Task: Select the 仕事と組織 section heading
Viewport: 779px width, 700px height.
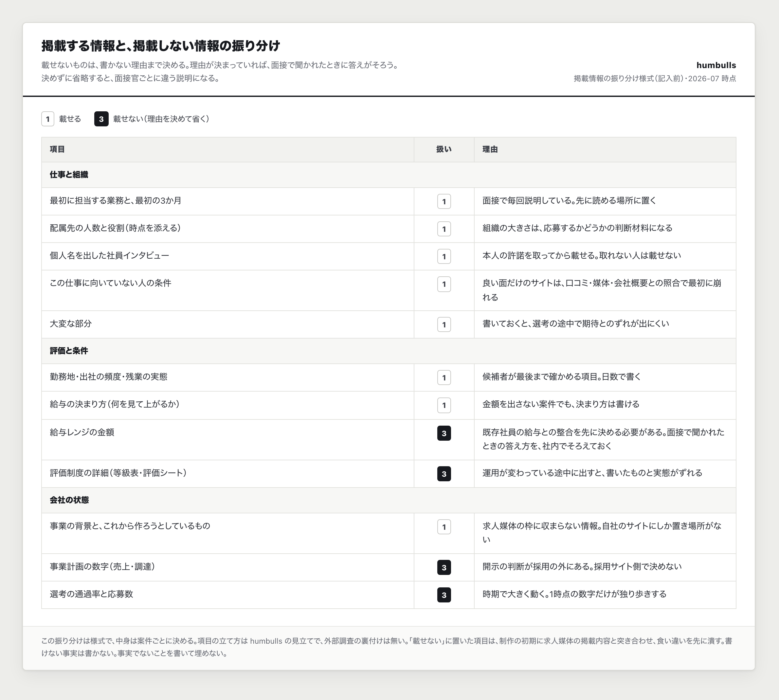Action: (x=69, y=175)
